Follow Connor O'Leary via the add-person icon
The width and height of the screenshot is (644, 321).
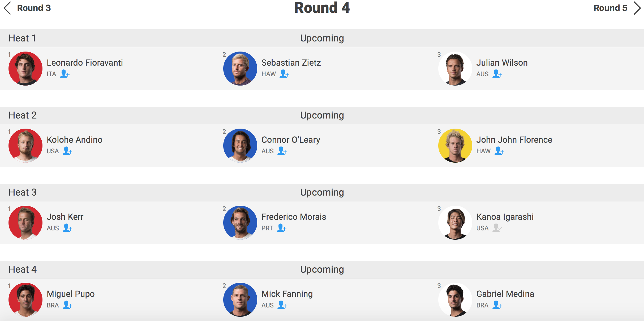(282, 151)
